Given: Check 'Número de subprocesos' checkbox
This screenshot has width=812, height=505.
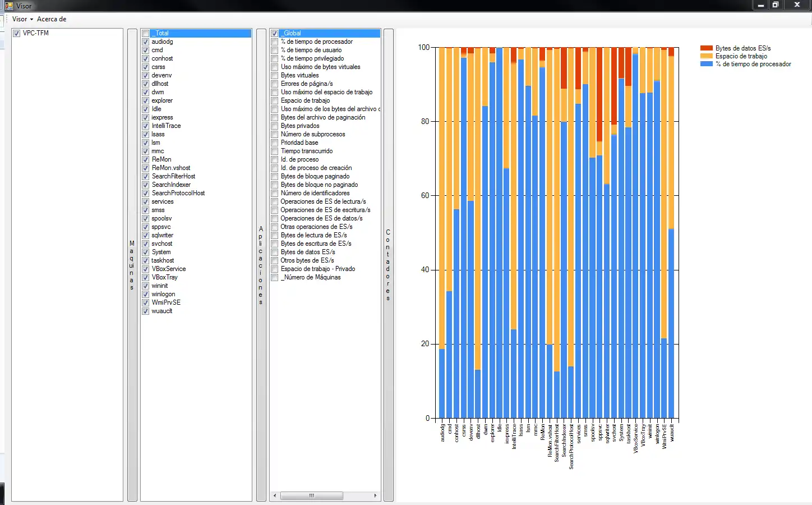Looking at the screenshot, I should pyautogui.click(x=275, y=134).
